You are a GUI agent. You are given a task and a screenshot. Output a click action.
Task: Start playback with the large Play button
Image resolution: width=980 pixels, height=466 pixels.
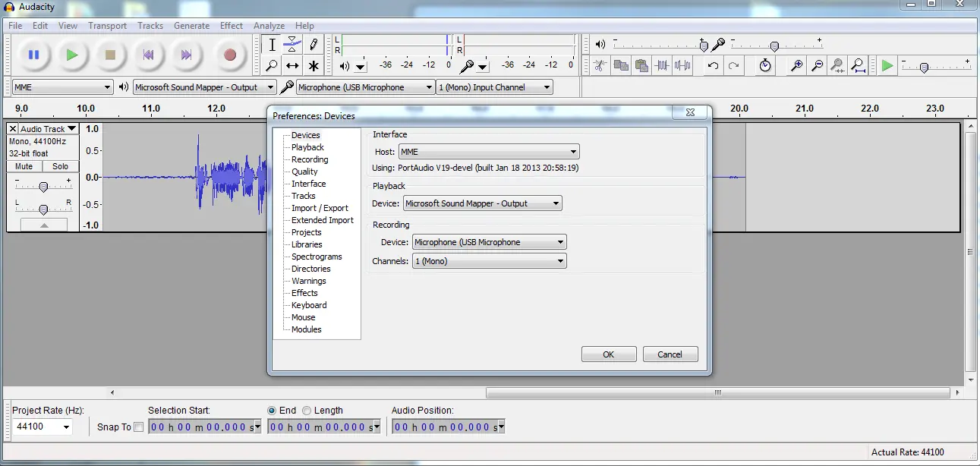click(71, 55)
